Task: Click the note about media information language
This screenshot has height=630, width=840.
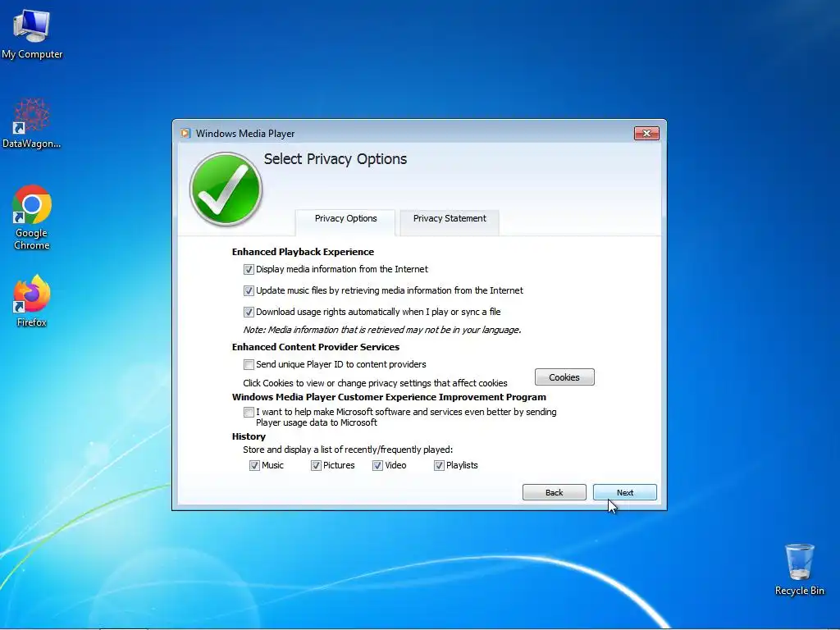Action: tap(382, 330)
